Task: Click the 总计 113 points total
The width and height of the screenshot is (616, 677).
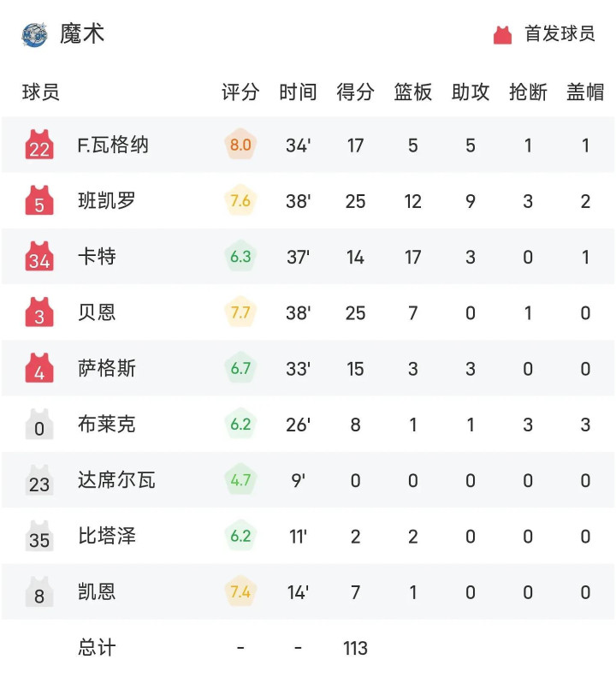Action: click(355, 648)
